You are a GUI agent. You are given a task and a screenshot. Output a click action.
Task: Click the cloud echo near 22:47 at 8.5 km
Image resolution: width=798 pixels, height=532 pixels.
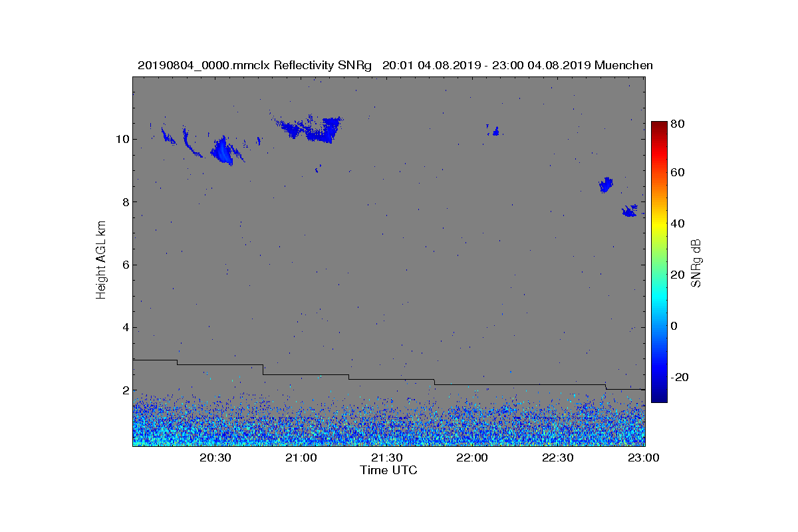pyautogui.click(x=605, y=185)
